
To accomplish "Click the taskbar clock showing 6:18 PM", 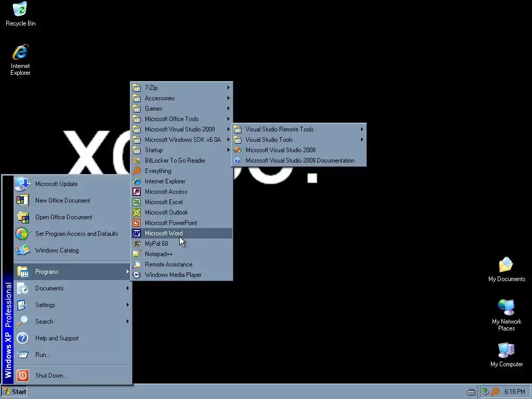I will click(x=514, y=392).
